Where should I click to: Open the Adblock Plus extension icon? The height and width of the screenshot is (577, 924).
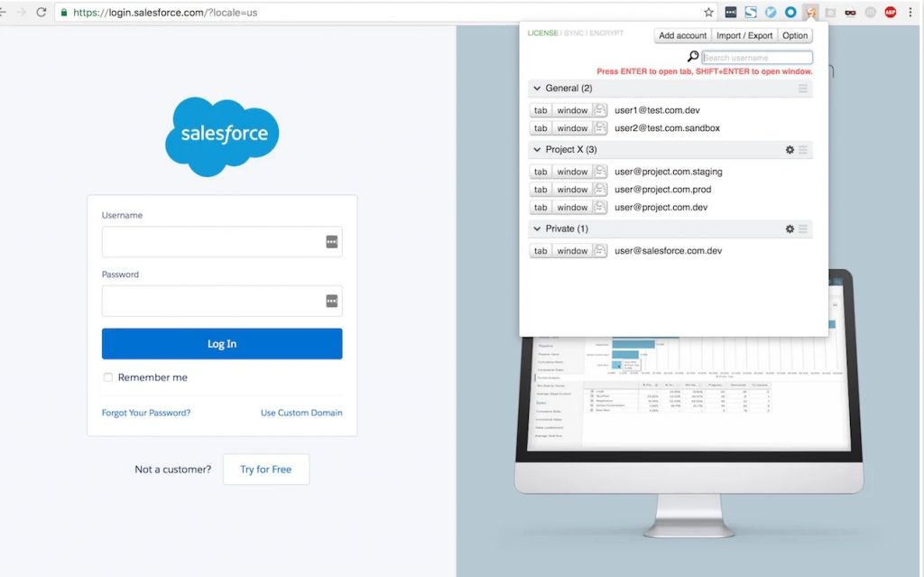[891, 13]
